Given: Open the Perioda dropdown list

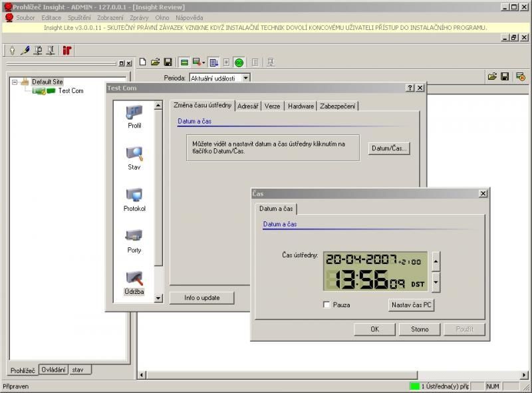Looking at the screenshot, I should (x=246, y=78).
